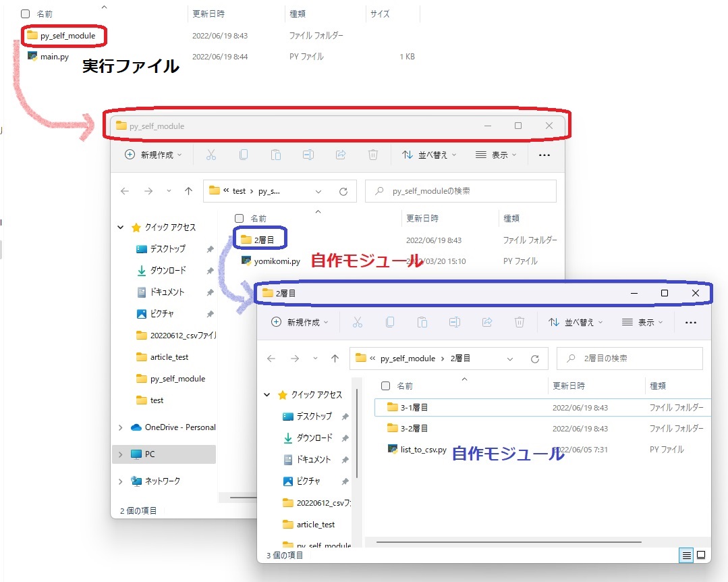Click the up one level arrow in py_self_module
The image size is (728, 582).
pyautogui.click(x=188, y=190)
